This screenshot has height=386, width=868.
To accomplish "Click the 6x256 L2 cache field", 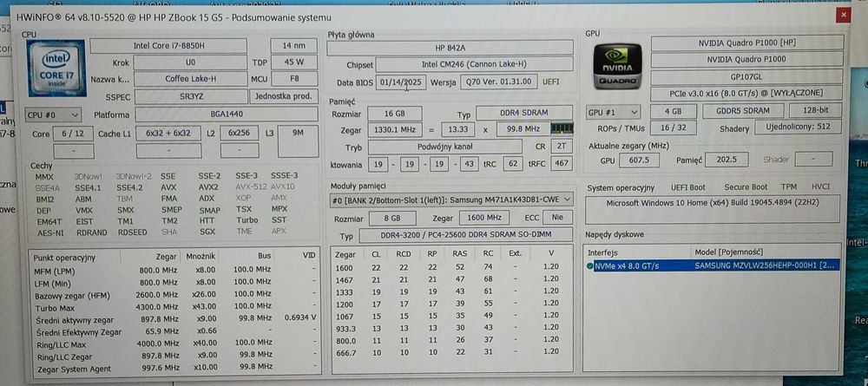I will [240, 134].
